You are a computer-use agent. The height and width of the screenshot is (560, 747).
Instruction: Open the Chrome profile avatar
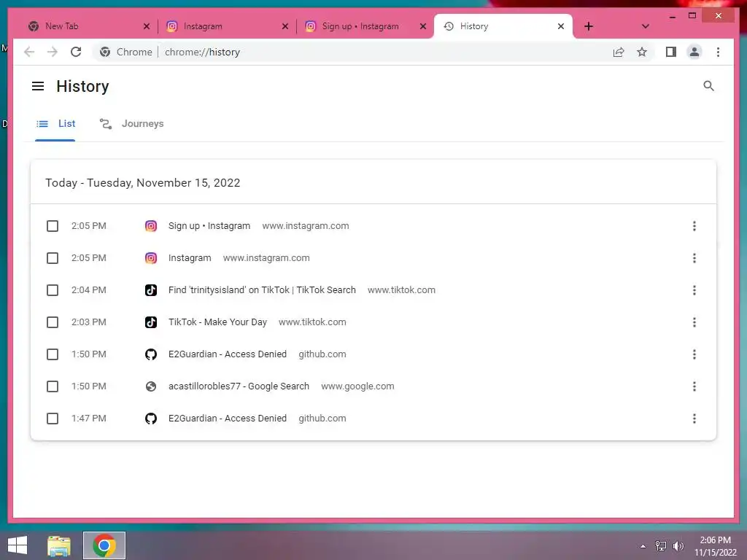click(694, 52)
